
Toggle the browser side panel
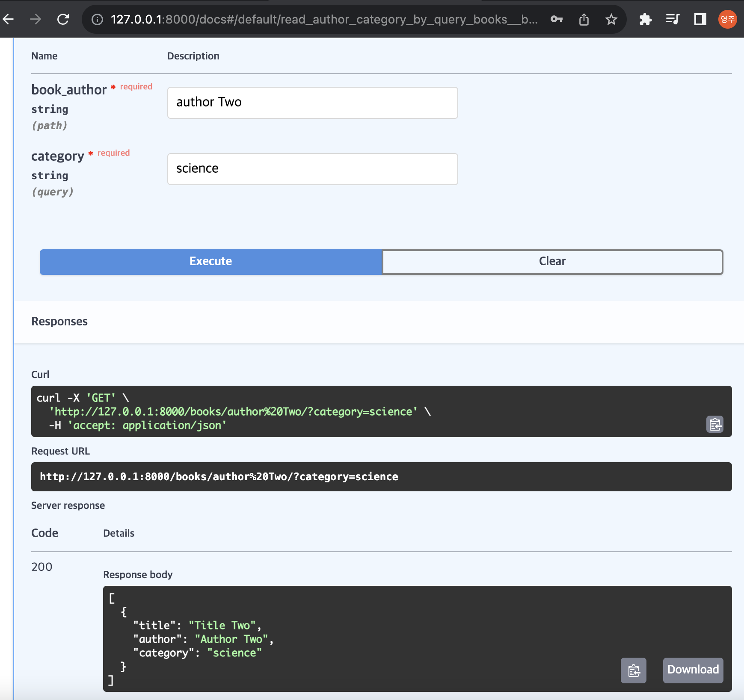(700, 19)
